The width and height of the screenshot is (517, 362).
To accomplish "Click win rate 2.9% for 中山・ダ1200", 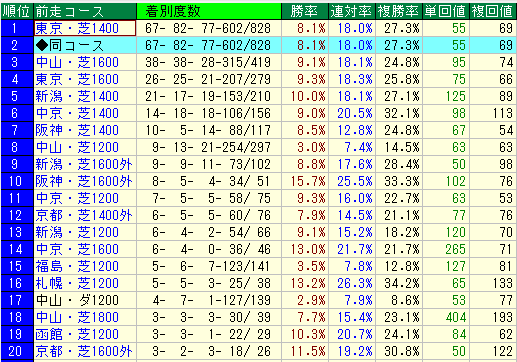I will 311,300.
